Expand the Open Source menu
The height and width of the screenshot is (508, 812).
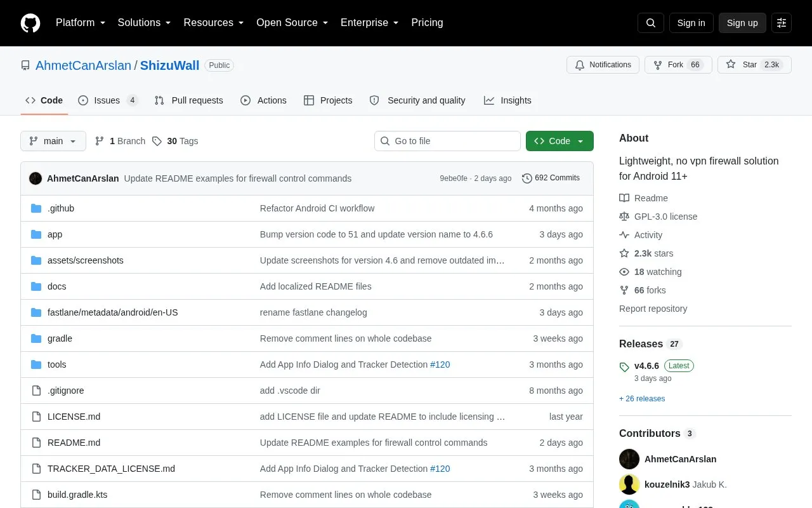click(292, 23)
